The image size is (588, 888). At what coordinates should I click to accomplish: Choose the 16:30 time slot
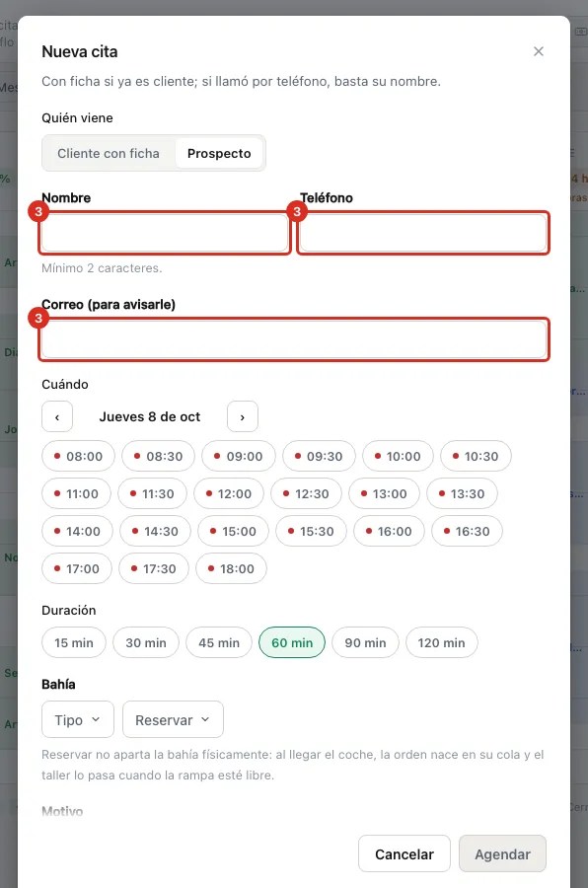click(x=467, y=531)
